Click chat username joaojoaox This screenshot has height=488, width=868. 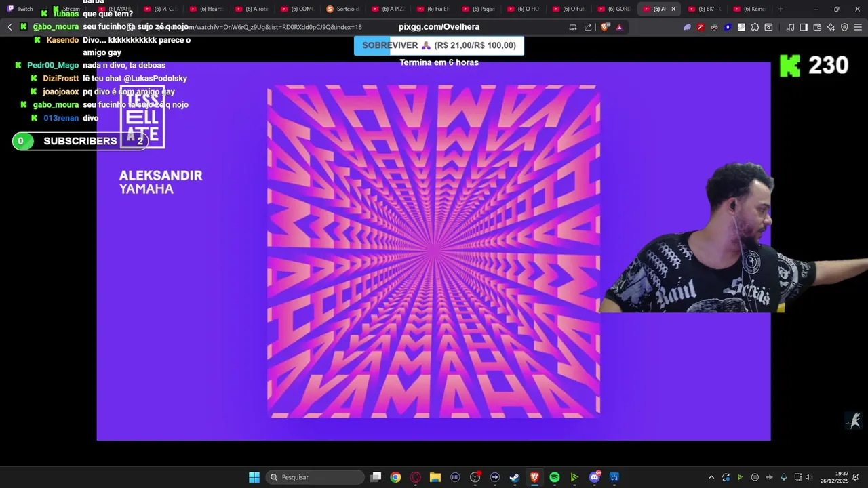60,91
